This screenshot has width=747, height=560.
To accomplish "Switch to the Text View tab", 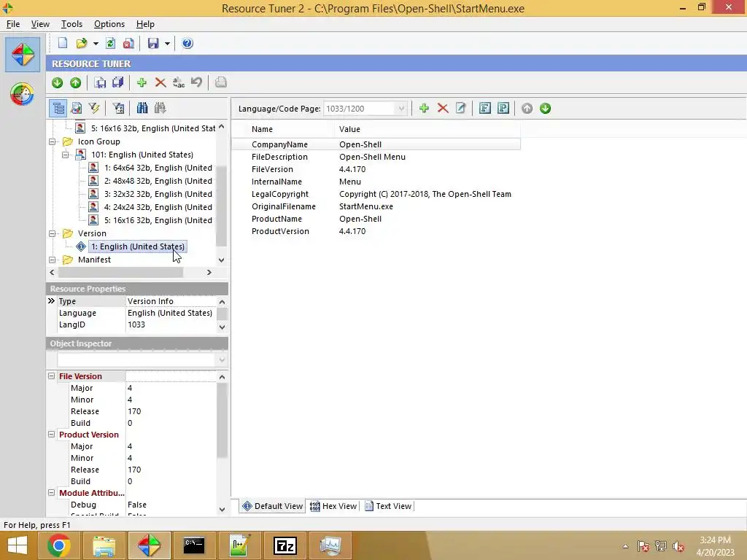I will pos(388,506).
